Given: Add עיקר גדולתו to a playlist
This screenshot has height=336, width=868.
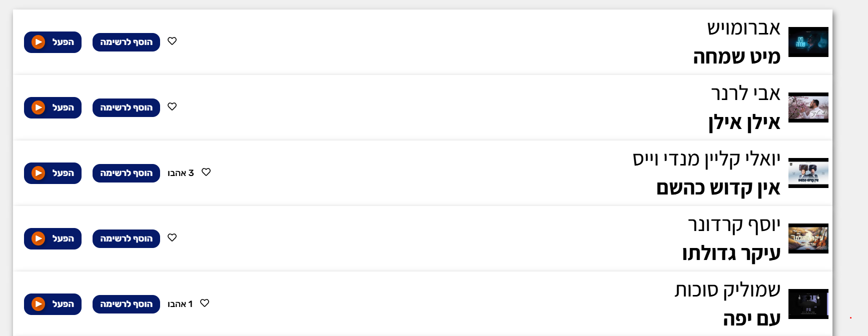Looking at the screenshot, I should [126, 238].
